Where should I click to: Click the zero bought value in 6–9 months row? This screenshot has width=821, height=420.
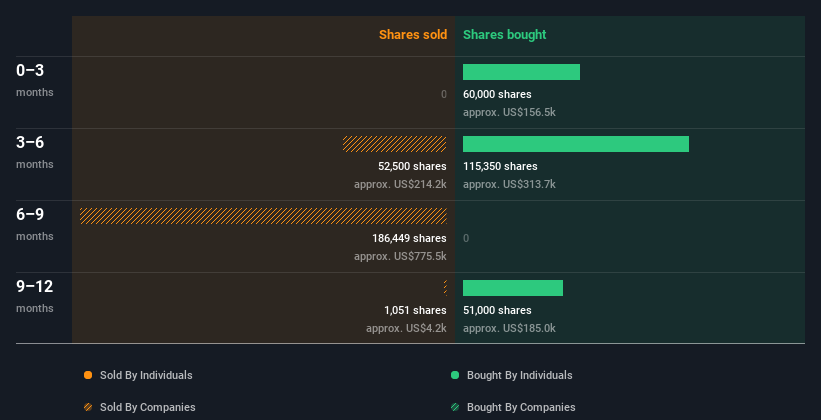466,238
